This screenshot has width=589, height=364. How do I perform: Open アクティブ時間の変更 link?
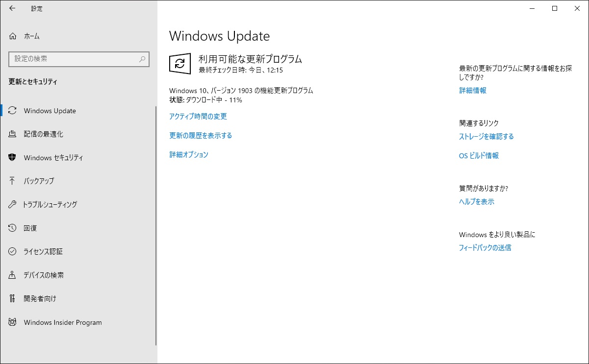[x=198, y=117]
